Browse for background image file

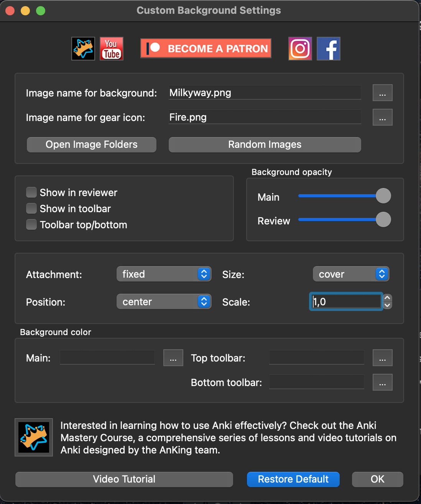(382, 93)
